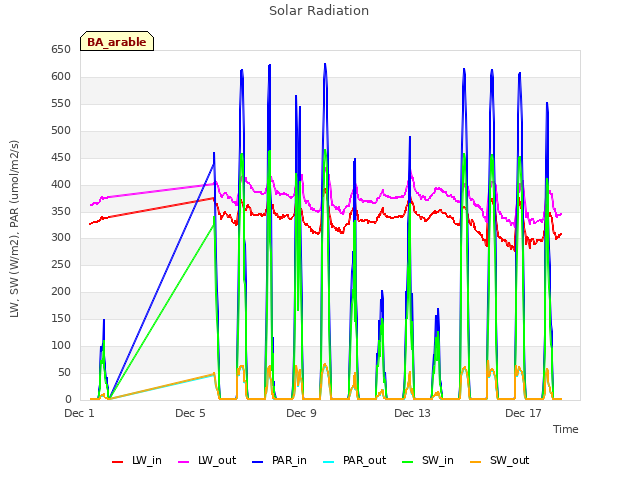This screenshot has width=640, height=480.
Task: Click the Dec 1 axis label
Action: pyautogui.click(x=79, y=413)
